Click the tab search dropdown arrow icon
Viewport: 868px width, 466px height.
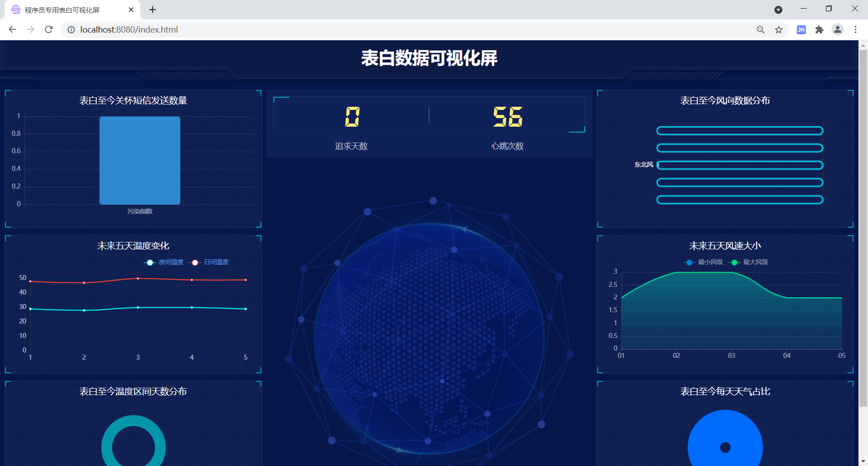(778, 10)
